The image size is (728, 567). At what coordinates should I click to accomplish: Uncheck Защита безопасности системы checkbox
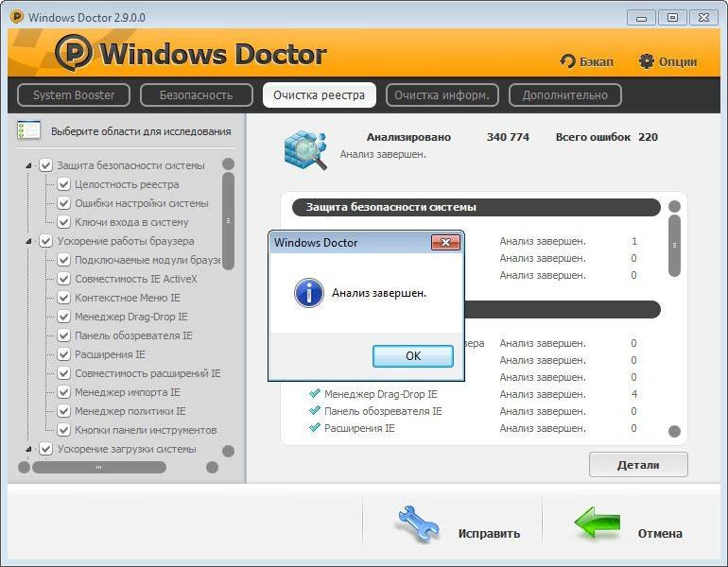45,165
